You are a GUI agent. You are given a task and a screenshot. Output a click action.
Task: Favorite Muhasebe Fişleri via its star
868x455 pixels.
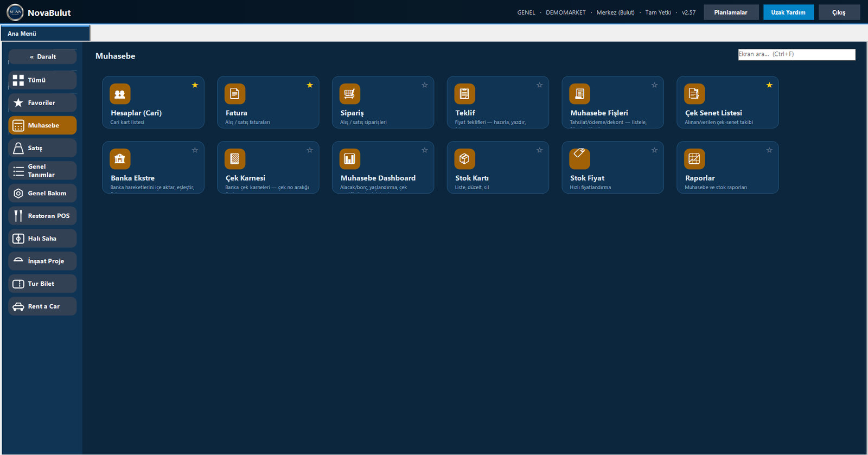click(654, 85)
